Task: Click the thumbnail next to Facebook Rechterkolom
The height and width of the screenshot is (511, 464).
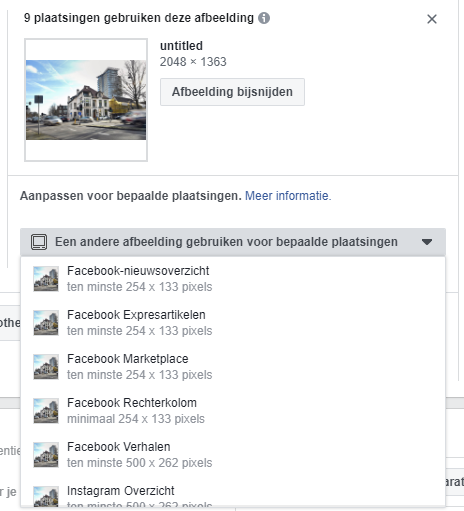Action: (x=46, y=411)
